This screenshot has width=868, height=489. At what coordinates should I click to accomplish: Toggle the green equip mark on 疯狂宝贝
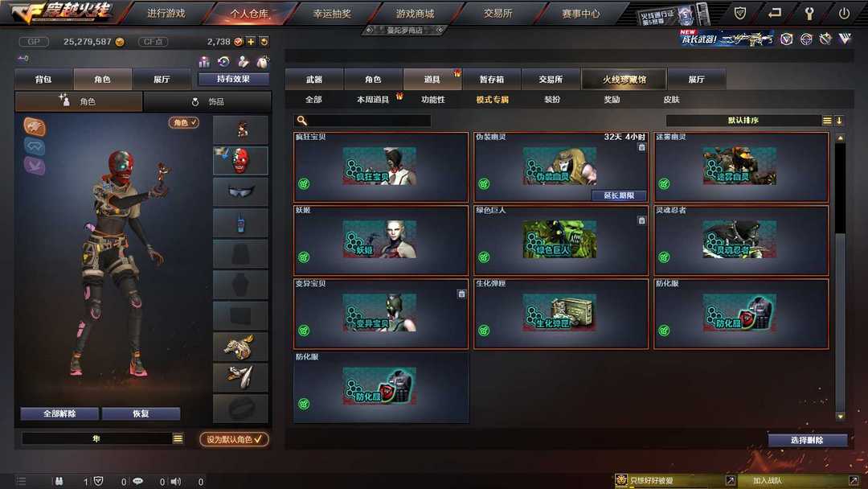304,184
